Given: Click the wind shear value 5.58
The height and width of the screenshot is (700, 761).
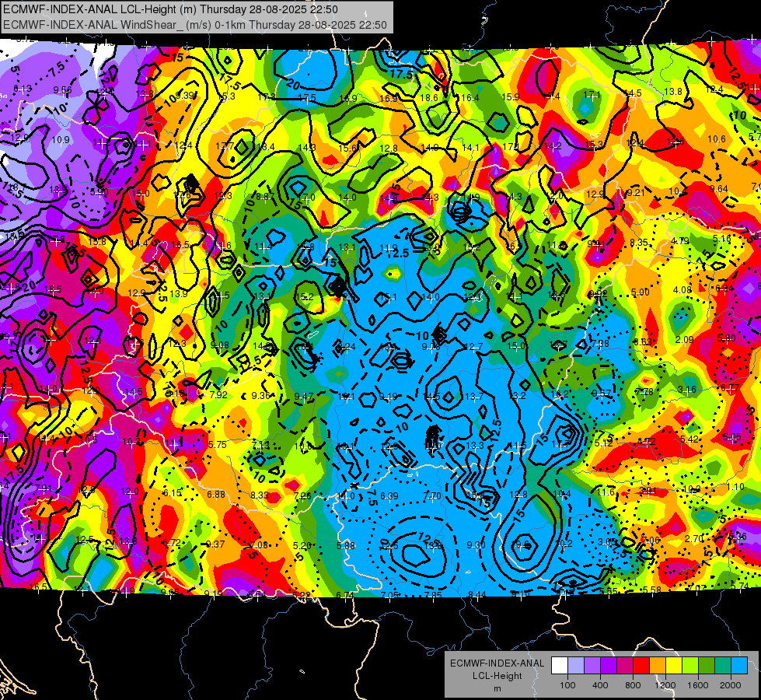Looking at the screenshot, I should tap(652, 590).
